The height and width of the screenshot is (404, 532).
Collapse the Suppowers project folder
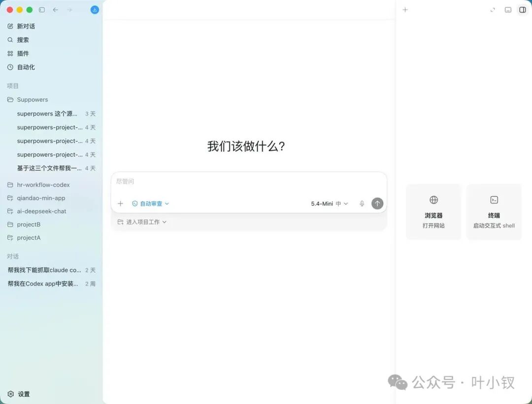[28, 99]
